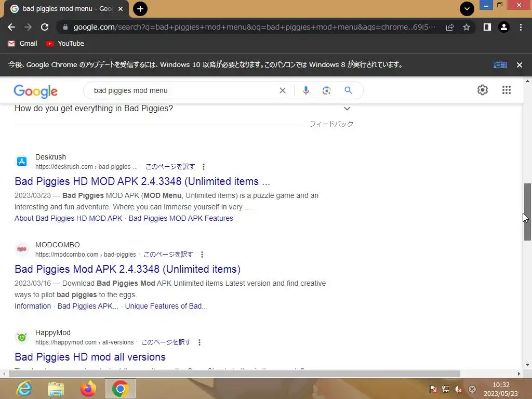Submit search with magnifier icon
This screenshot has height=399, width=532.
click(348, 90)
